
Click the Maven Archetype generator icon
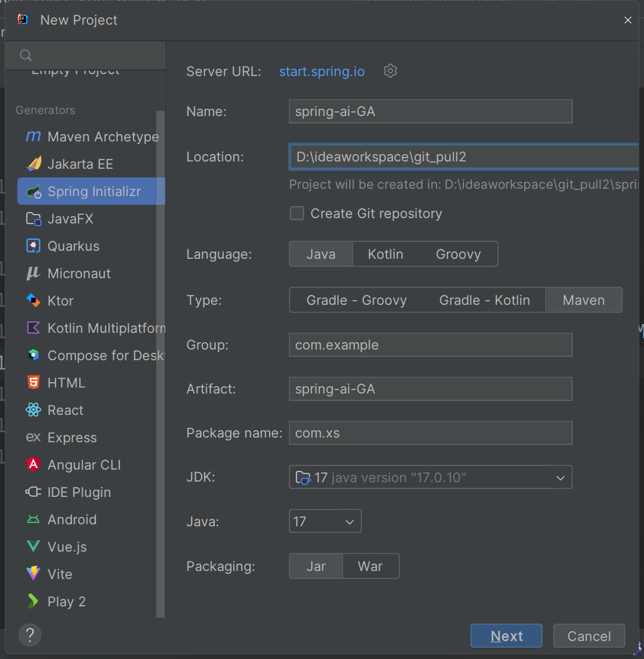pos(33,137)
